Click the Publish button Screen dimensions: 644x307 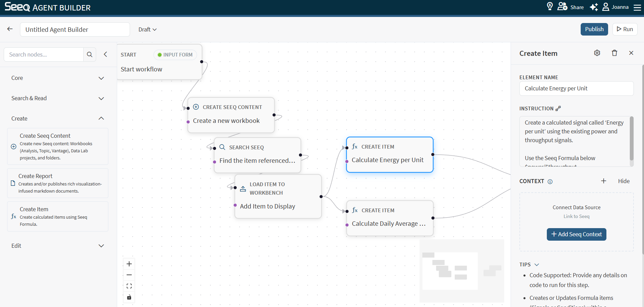click(594, 29)
